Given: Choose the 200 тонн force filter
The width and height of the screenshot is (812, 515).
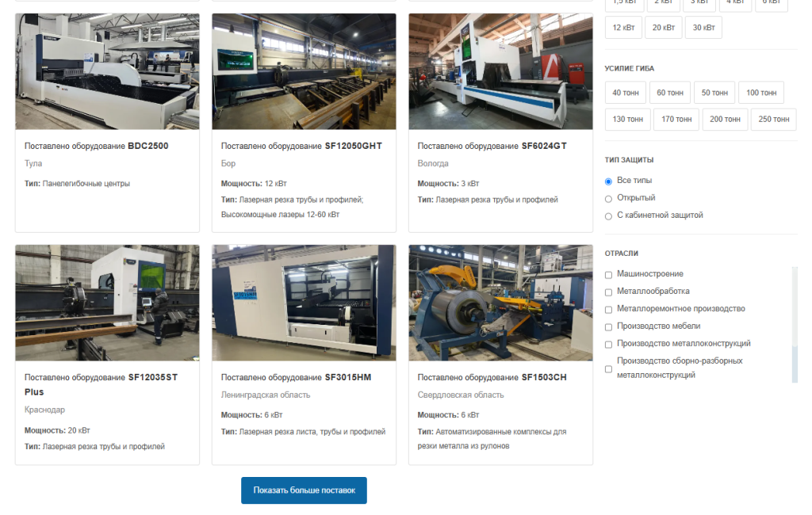Looking at the screenshot, I should (x=725, y=119).
